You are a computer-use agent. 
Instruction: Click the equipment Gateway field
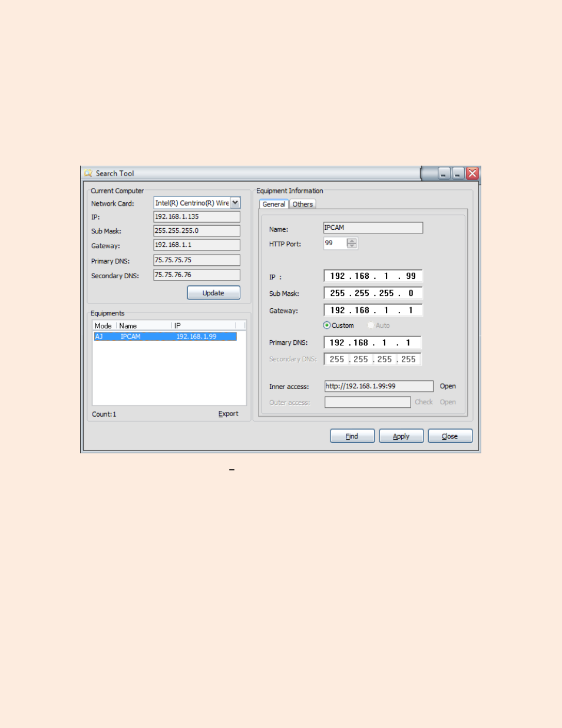point(373,310)
